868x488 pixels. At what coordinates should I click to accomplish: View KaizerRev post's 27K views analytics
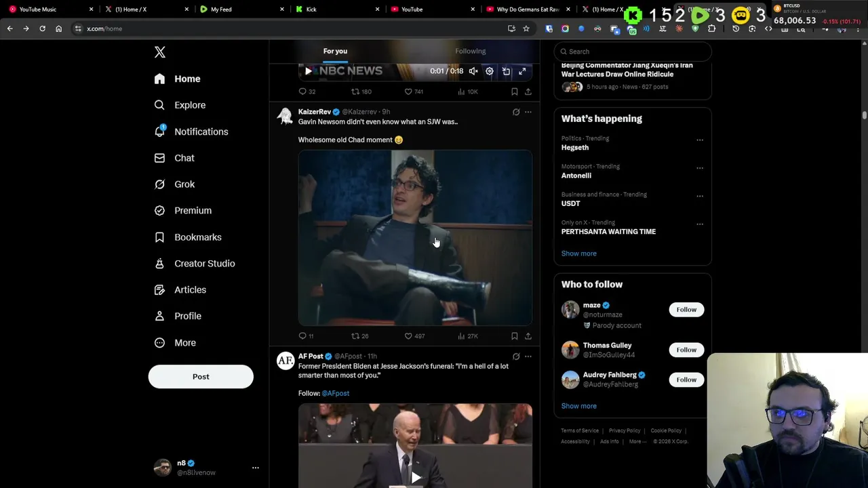tap(467, 336)
